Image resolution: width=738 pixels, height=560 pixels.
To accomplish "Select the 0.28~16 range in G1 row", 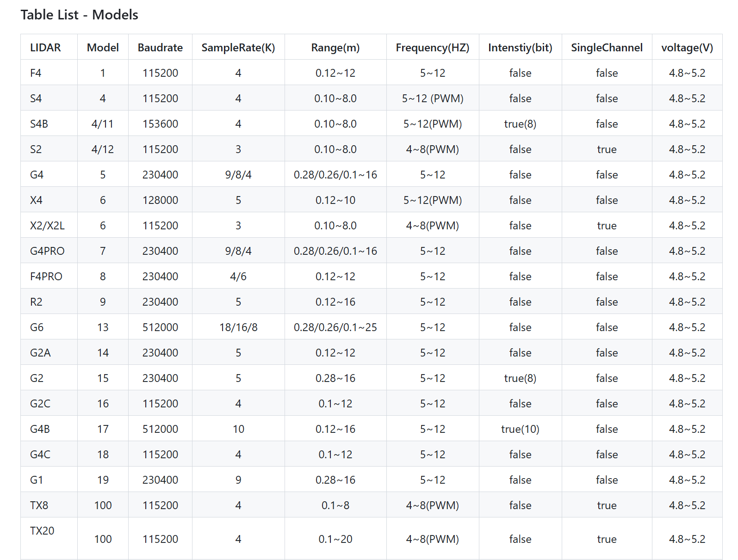I will pos(335,480).
